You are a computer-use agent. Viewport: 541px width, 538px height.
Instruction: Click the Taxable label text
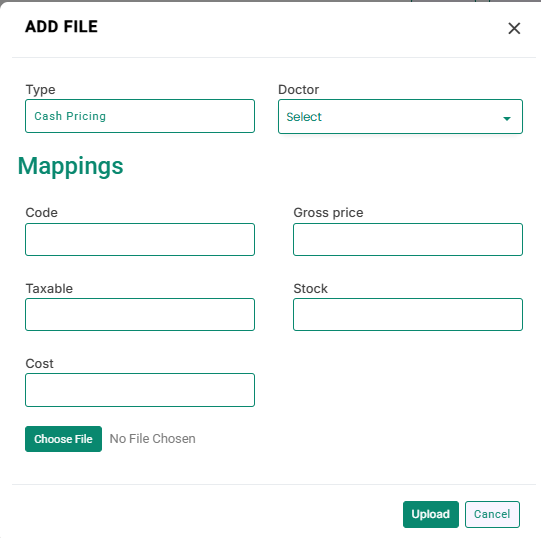(49, 288)
